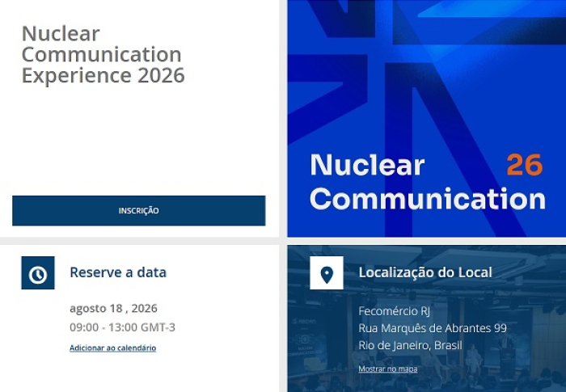Click the time '09:00 - 13:00 GMT-3'

122,327
